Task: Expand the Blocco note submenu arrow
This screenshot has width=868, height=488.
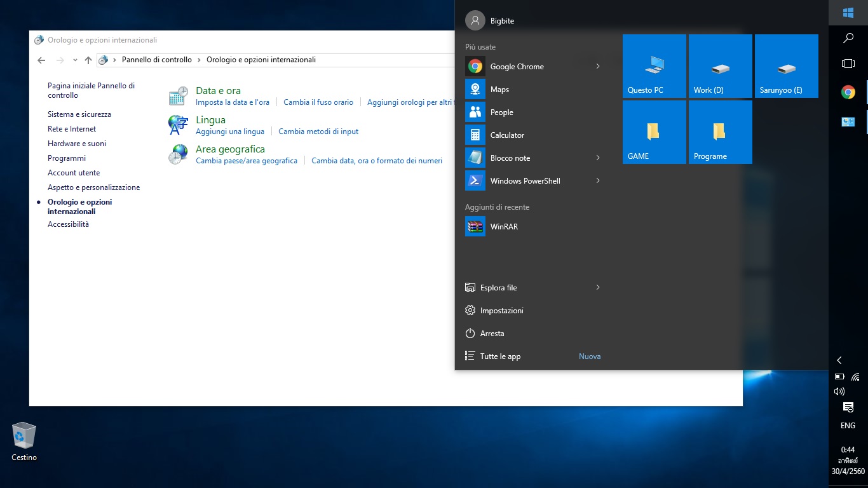Action: point(598,158)
